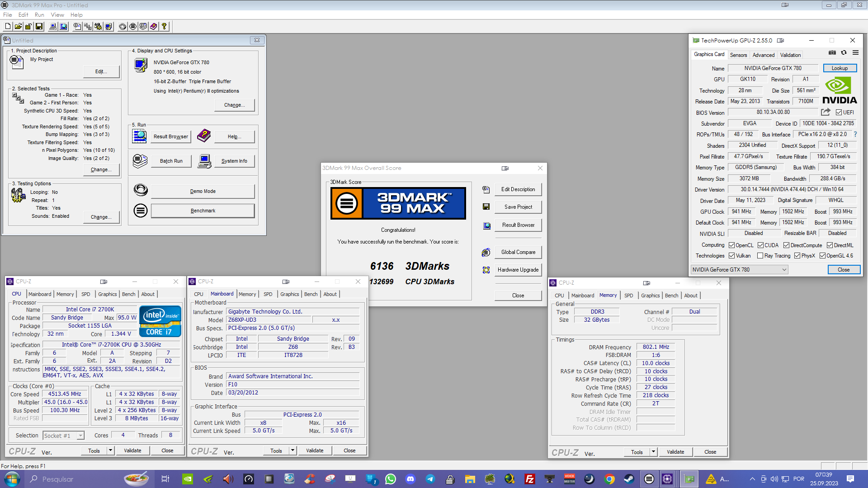The height and width of the screenshot is (488, 868).
Task: Click the yellow question mark toolbar icon
Action: tap(164, 27)
